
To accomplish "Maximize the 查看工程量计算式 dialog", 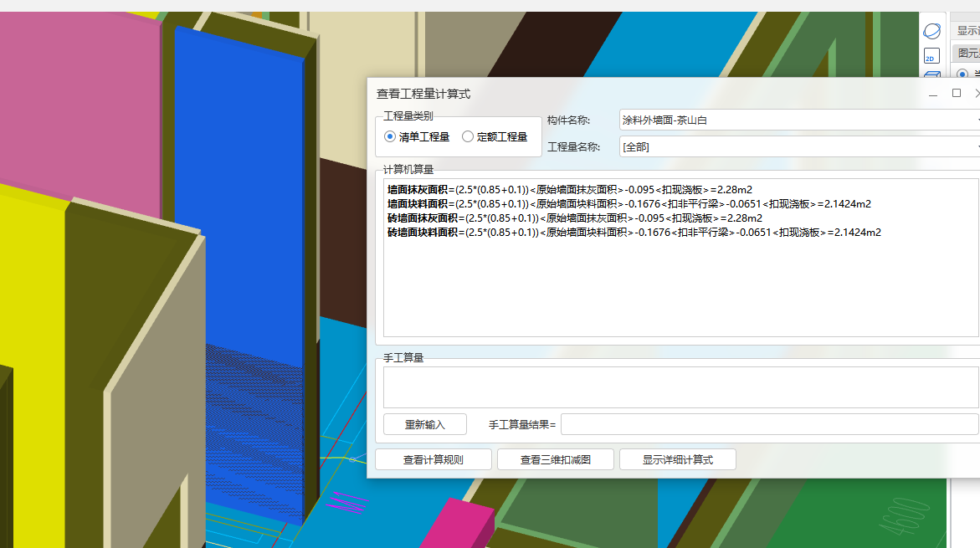I will (957, 93).
